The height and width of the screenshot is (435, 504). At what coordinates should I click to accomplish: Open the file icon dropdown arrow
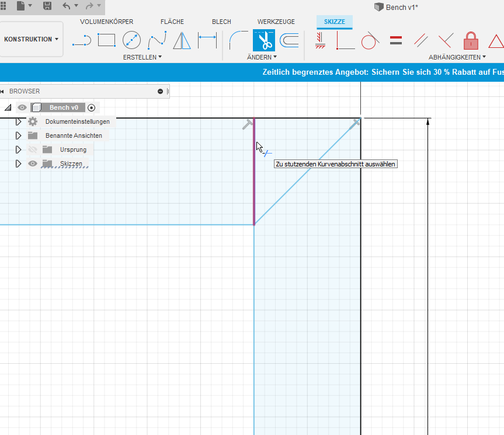pyautogui.click(x=30, y=5)
